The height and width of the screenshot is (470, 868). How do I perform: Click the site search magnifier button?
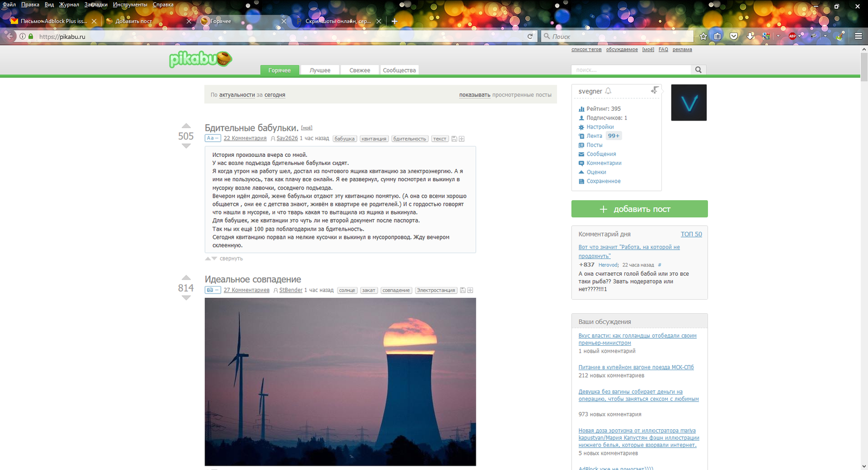698,69
